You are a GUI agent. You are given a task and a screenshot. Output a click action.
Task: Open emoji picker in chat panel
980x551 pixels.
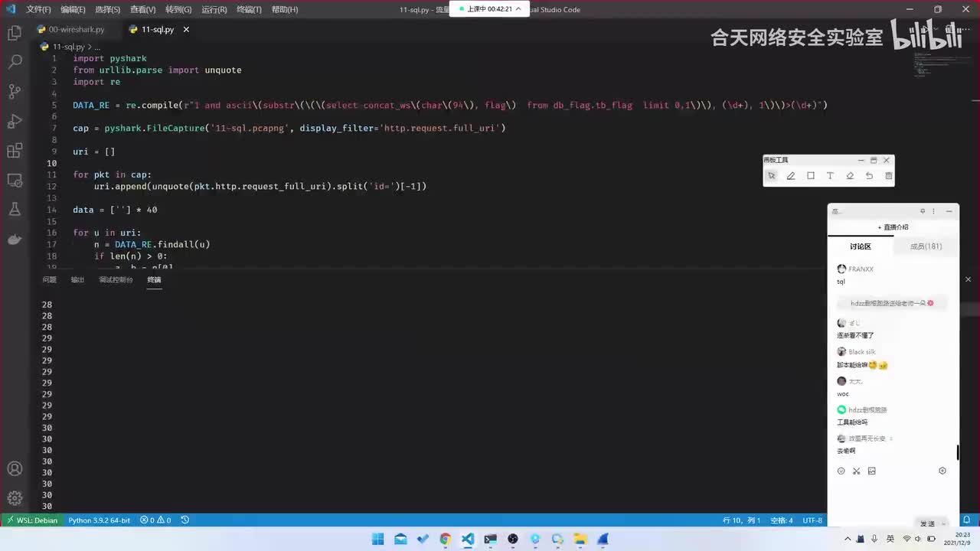click(x=841, y=471)
